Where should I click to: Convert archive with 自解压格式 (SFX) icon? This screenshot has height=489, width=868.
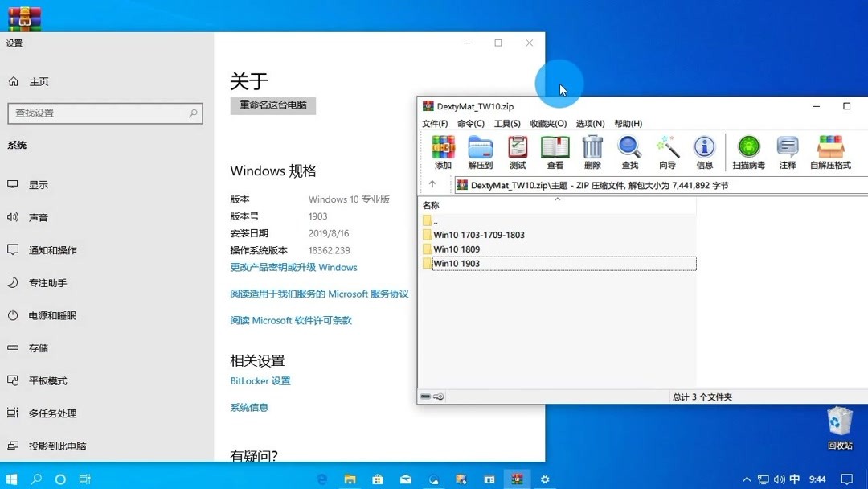831,153
